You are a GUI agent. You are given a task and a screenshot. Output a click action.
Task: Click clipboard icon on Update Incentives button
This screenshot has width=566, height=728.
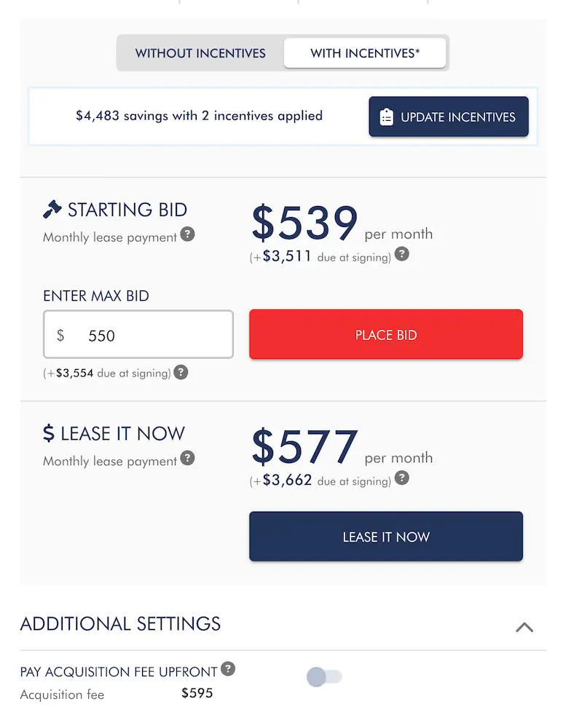[x=387, y=116]
